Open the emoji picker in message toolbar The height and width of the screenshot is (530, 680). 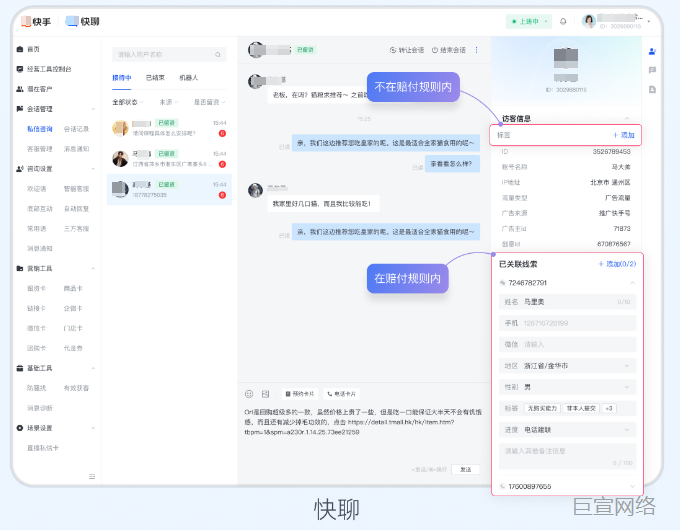250,393
